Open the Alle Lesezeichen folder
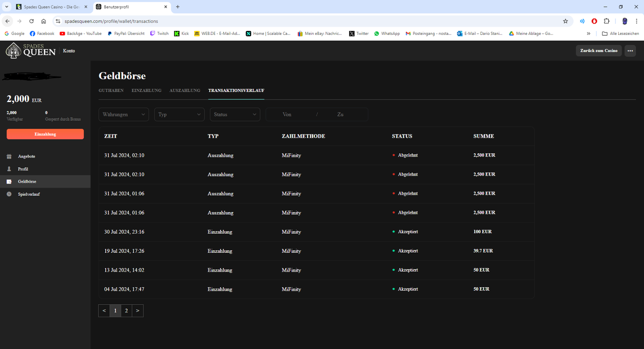Screen dimensions: 644x349 pyautogui.click(x=620, y=33)
